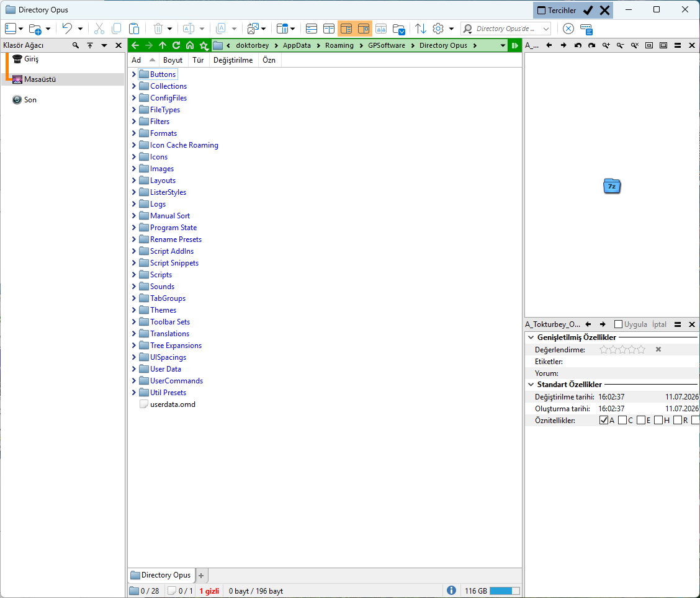Click the New Folder icon with plus
This screenshot has height=598, width=700.
click(x=35, y=29)
